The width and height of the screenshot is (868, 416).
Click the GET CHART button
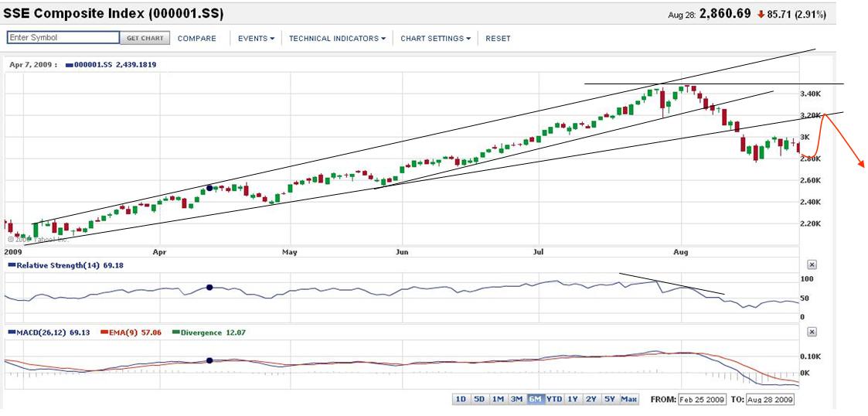point(145,38)
